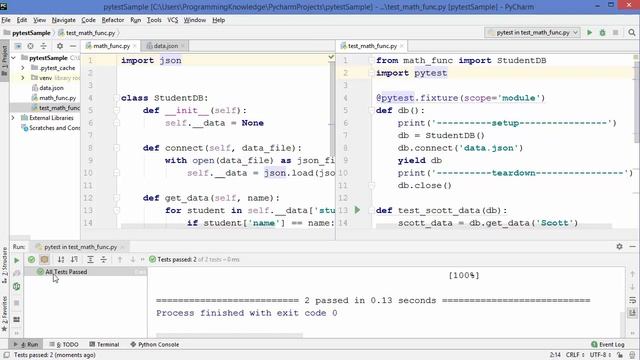Image resolution: width=640 pixels, height=360 pixels.
Task: Select data.json in project tree
Action: click(x=51, y=88)
